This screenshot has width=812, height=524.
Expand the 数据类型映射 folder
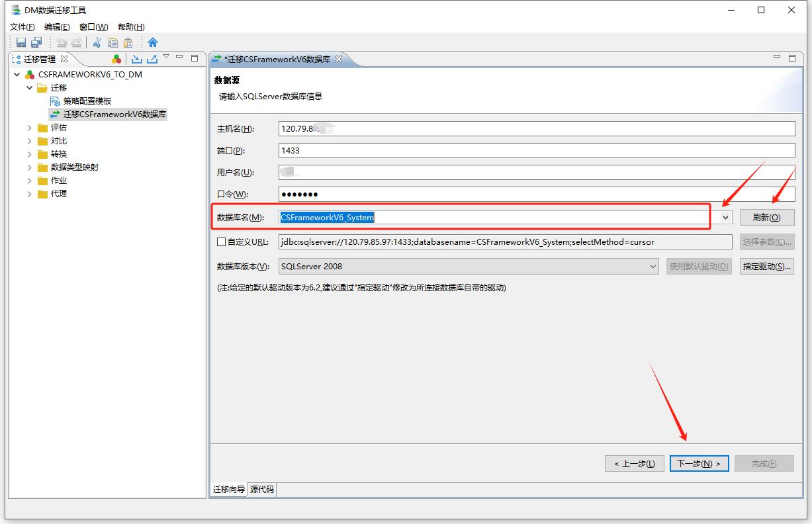click(x=29, y=167)
